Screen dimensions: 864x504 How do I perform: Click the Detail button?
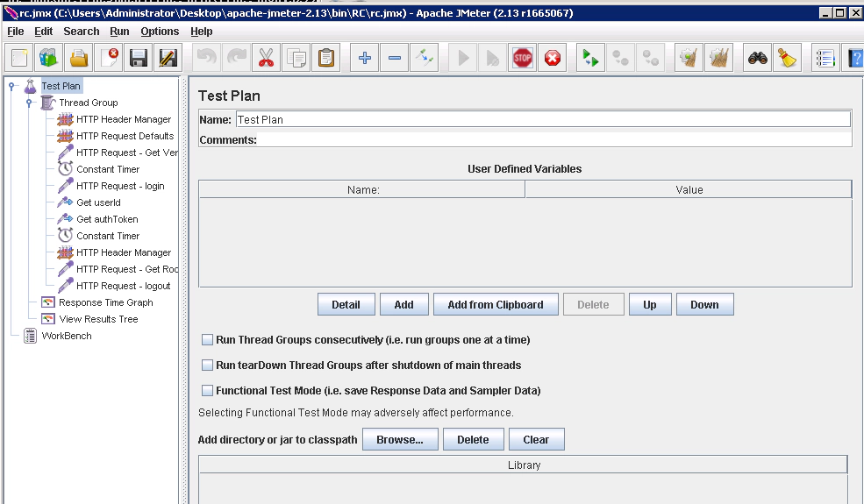tap(346, 305)
